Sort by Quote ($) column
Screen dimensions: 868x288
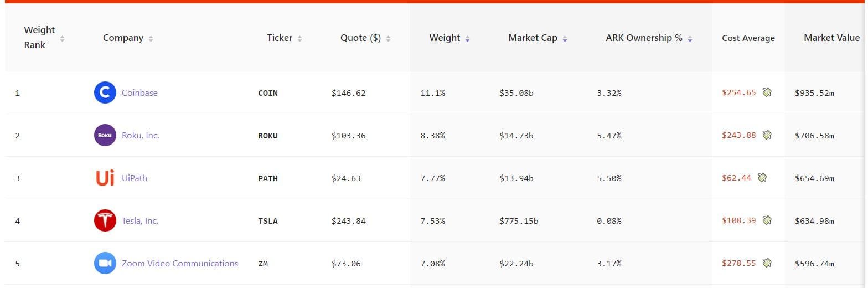[388, 39]
